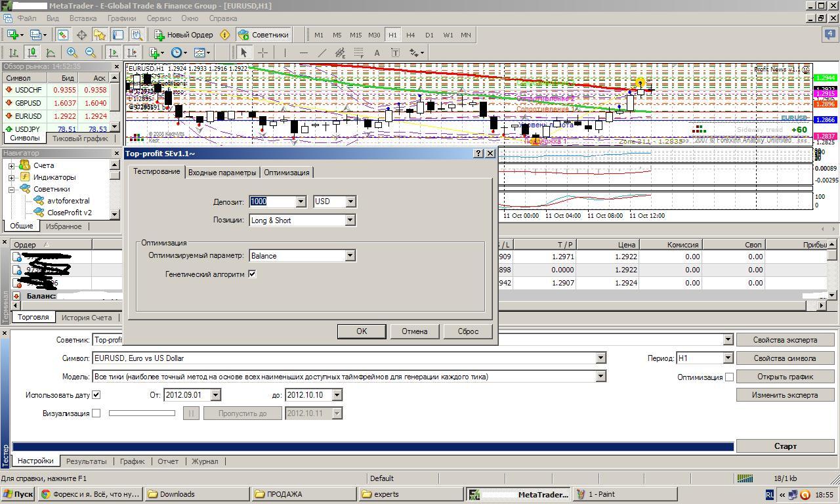
Task: Click the yellow diamond MetaEditor icon
Action: 225,35
